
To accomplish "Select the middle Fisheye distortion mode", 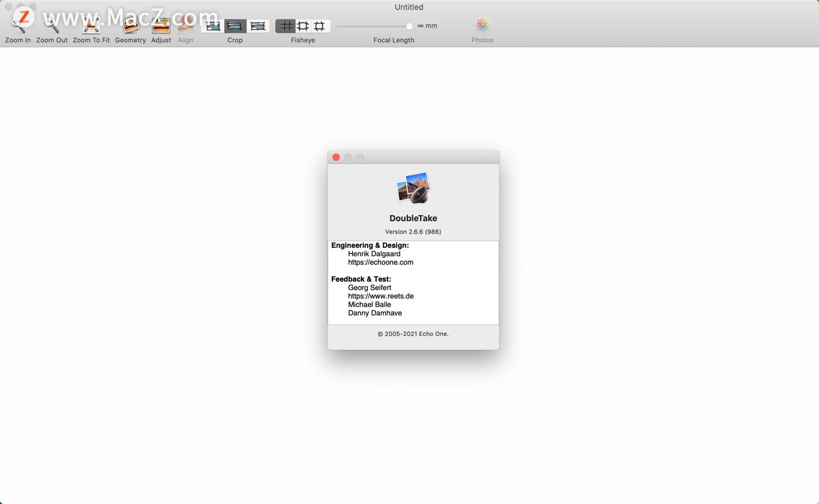I will pyautogui.click(x=303, y=26).
